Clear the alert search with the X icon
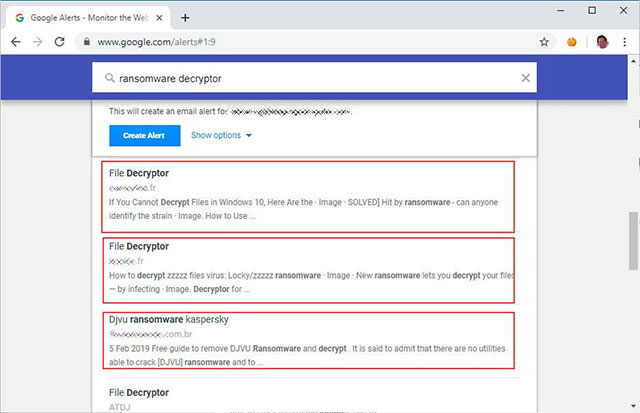The height and width of the screenshot is (413, 640). coord(525,78)
